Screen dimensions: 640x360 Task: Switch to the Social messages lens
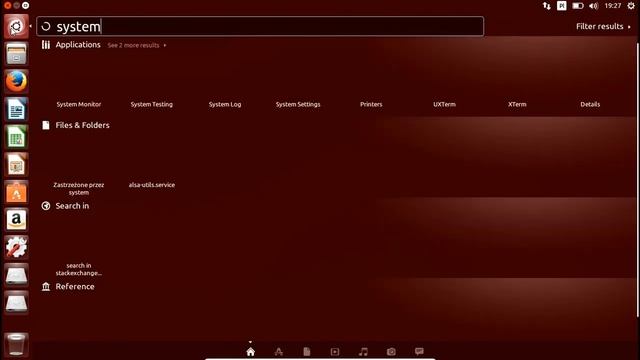coord(419,351)
